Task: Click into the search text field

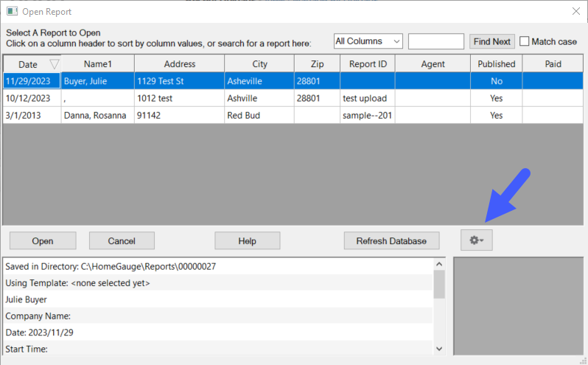Action: pos(435,41)
